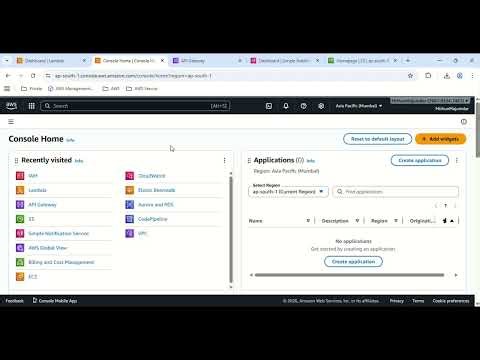The height and width of the screenshot is (360, 480).
Task: Click Create application in the widget header
Action: tap(420, 160)
